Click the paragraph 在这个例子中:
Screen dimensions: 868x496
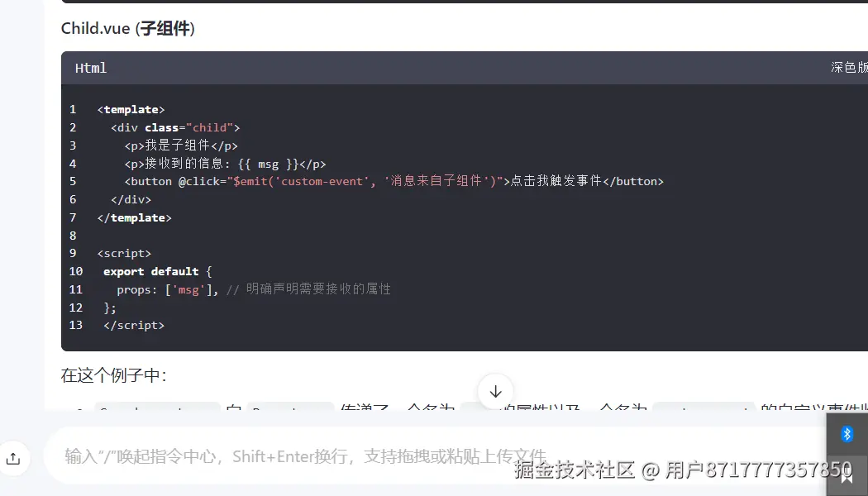tap(113, 375)
